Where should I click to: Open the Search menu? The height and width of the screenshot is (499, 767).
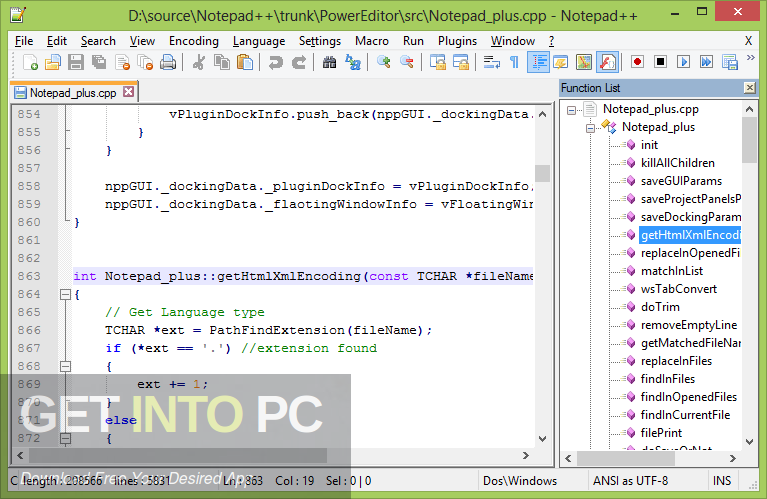click(x=98, y=41)
